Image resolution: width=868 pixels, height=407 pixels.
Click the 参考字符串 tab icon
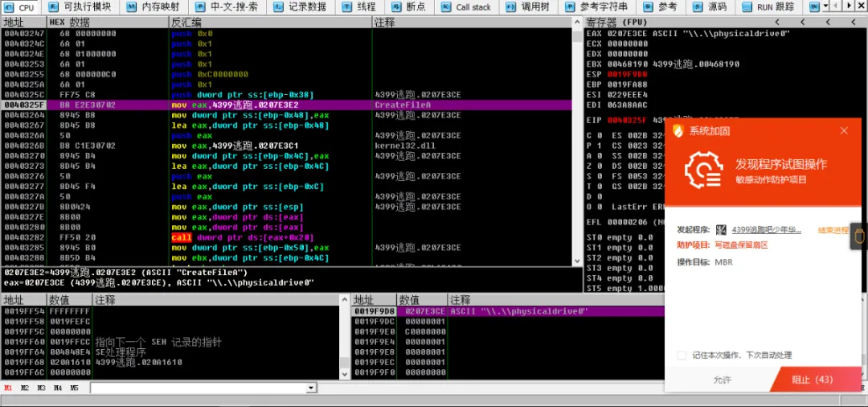[x=570, y=8]
